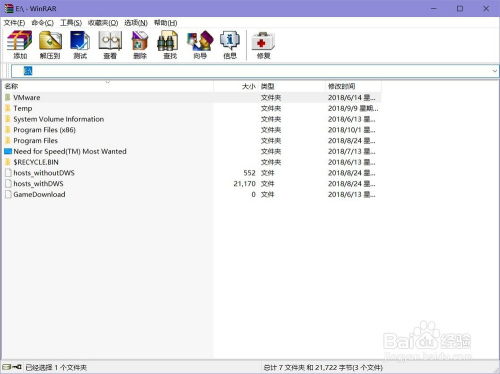The height and width of the screenshot is (374, 500).
Task: Open the File (文件) menu
Action: tap(14, 23)
